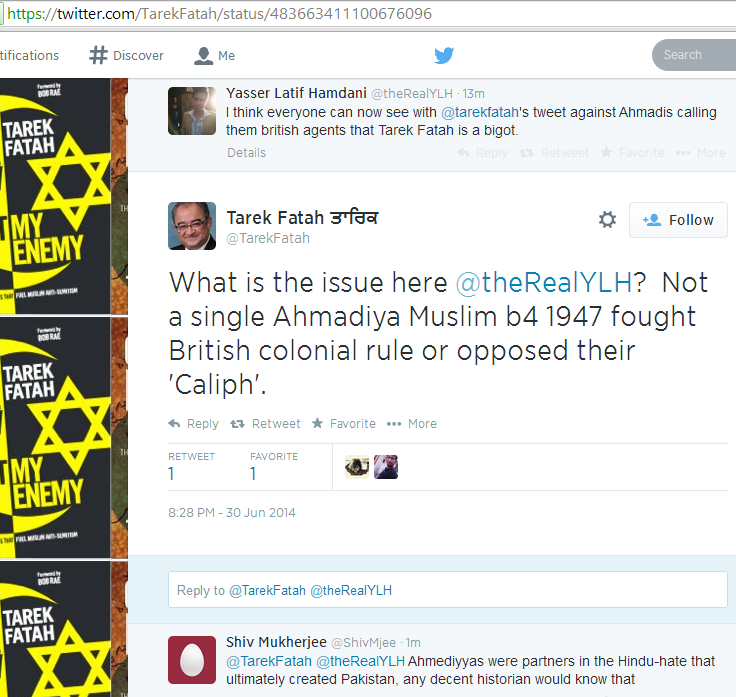Favorite the main tweet with star

pos(344,424)
